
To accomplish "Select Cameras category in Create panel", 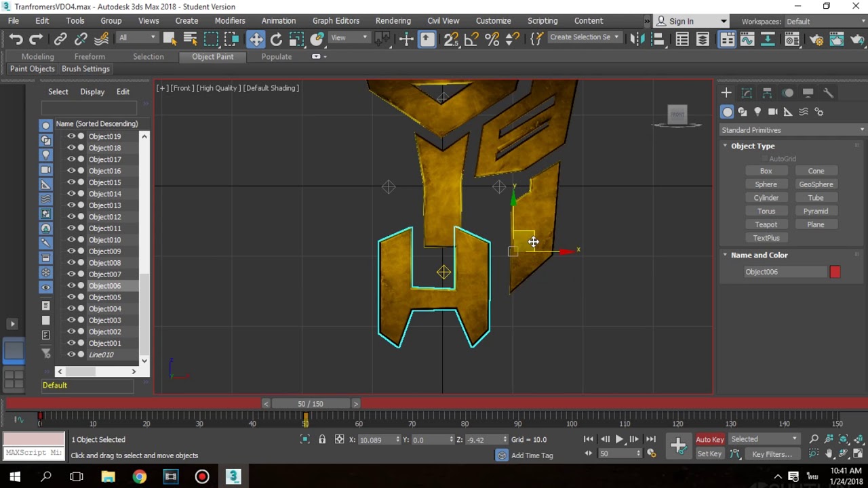I will click(x=773, y=112).
